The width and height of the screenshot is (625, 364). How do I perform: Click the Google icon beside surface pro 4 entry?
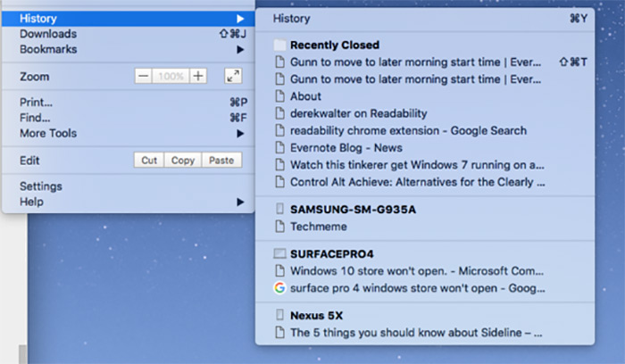point(279,288)
